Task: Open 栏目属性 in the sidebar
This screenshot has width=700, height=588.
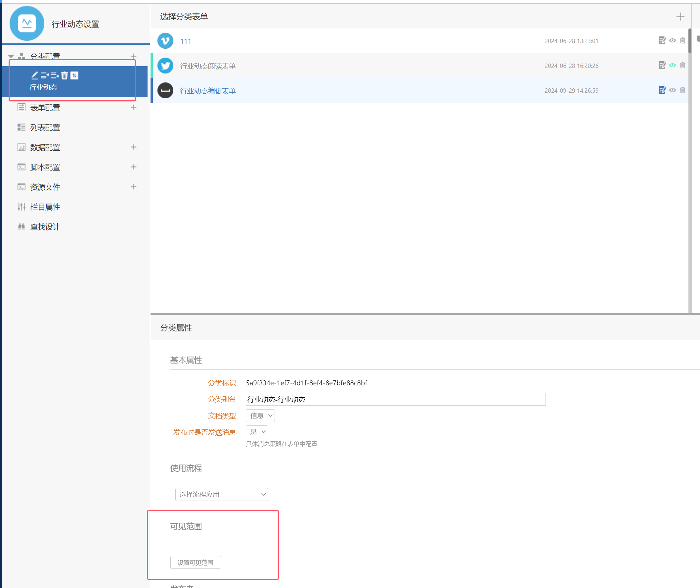Action: [45, 207]
